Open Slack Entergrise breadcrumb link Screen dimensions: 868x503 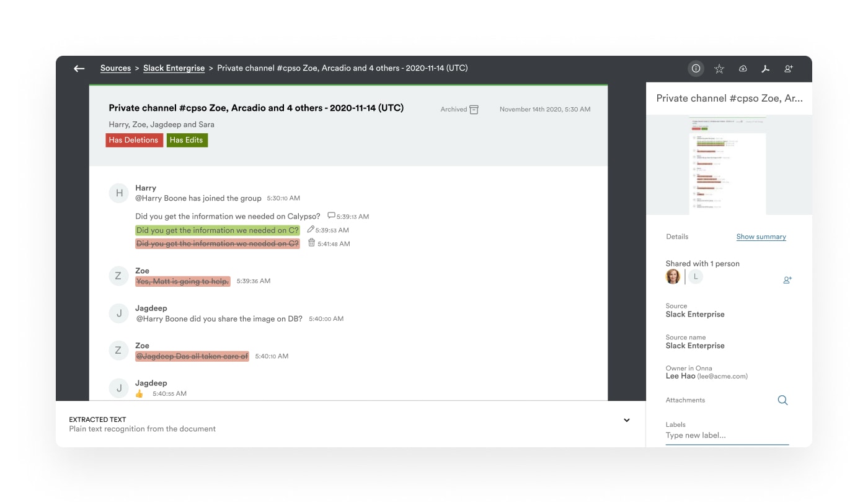[174, 68]
